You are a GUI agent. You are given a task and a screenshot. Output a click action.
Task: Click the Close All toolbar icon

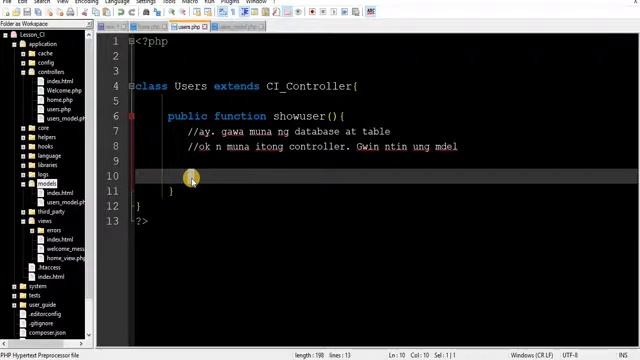click(60, 12)
